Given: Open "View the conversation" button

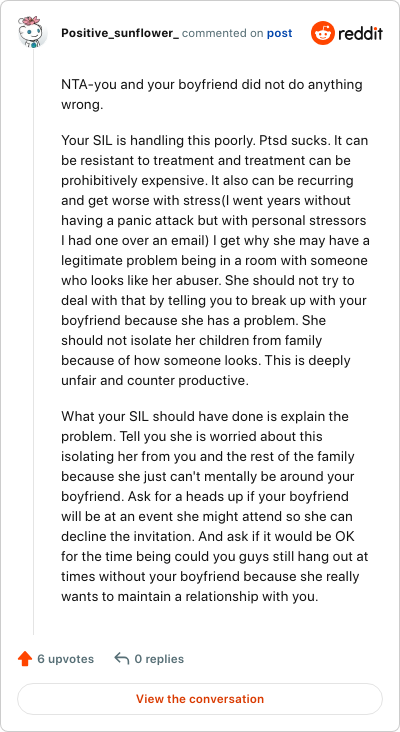Looking at the screenshot, I should tap(200, 699).
